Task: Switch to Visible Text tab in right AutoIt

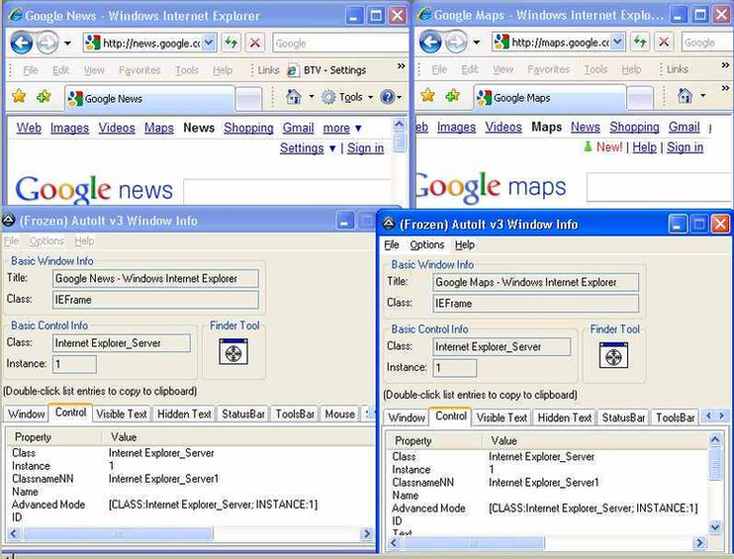Action: pos(502,418)
